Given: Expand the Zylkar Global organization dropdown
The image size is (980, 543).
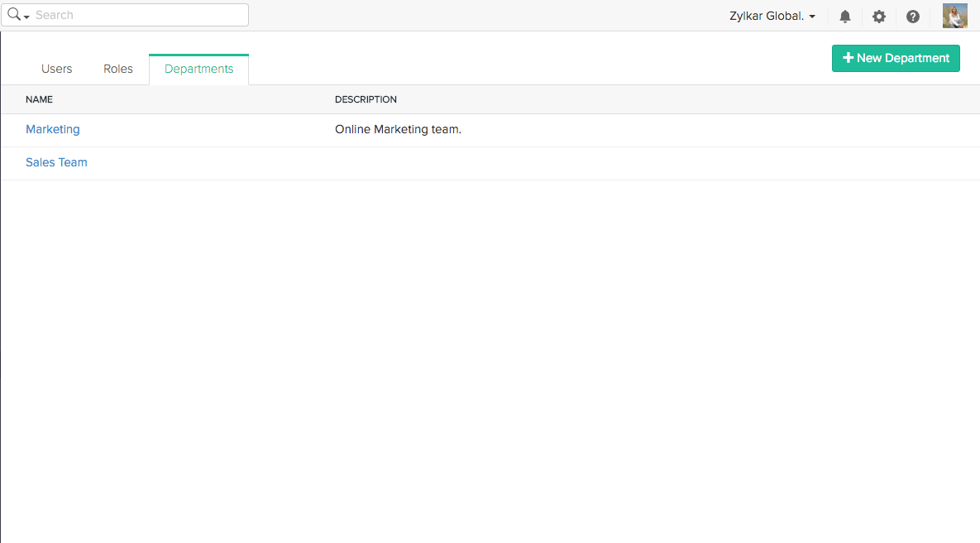Looking at the screenshot, I should [772, 17].
